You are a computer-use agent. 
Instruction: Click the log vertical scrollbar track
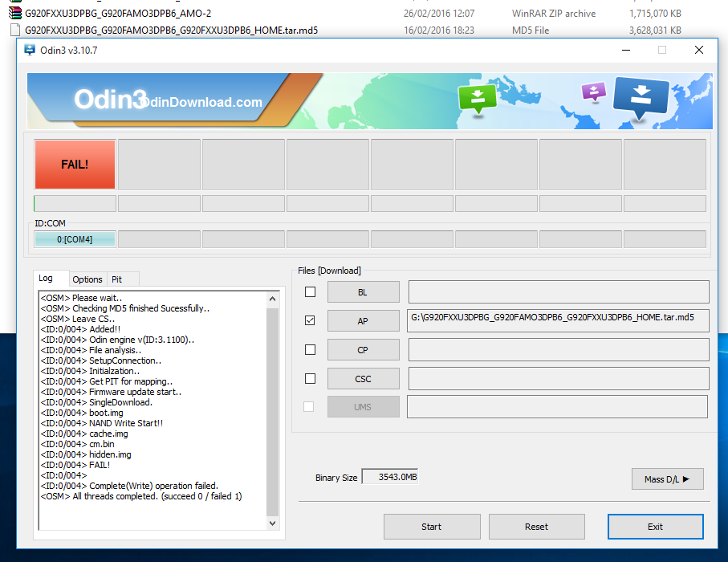(273, 411)
